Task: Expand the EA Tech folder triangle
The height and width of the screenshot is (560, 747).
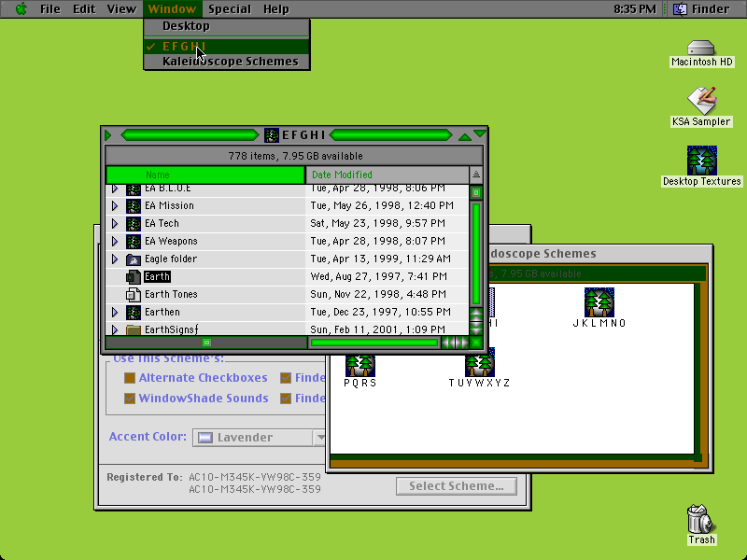Action: [x=115, y=223]
